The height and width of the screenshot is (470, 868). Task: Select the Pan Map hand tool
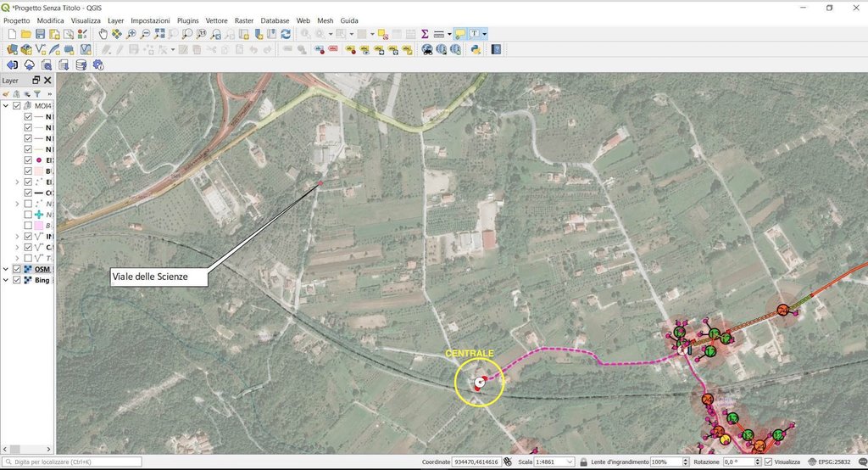(103, 34)
